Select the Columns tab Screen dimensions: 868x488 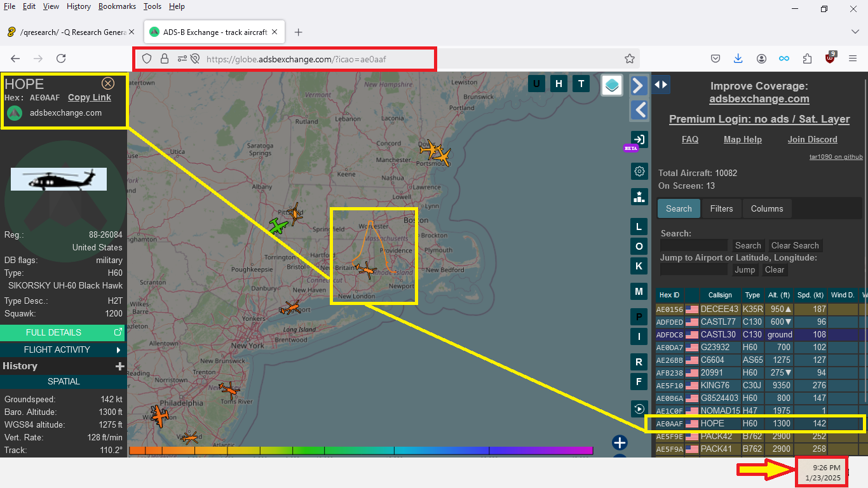(x=767, y=208)
